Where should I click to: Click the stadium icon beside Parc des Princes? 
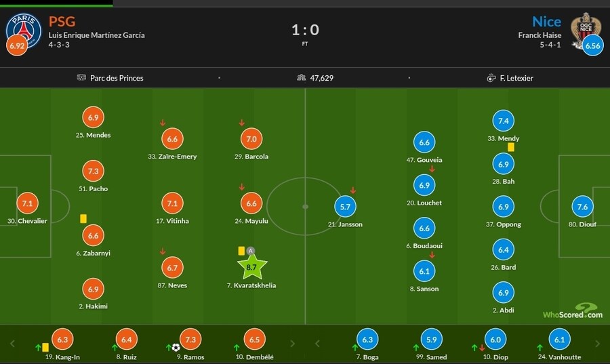[x=81, y=78]
